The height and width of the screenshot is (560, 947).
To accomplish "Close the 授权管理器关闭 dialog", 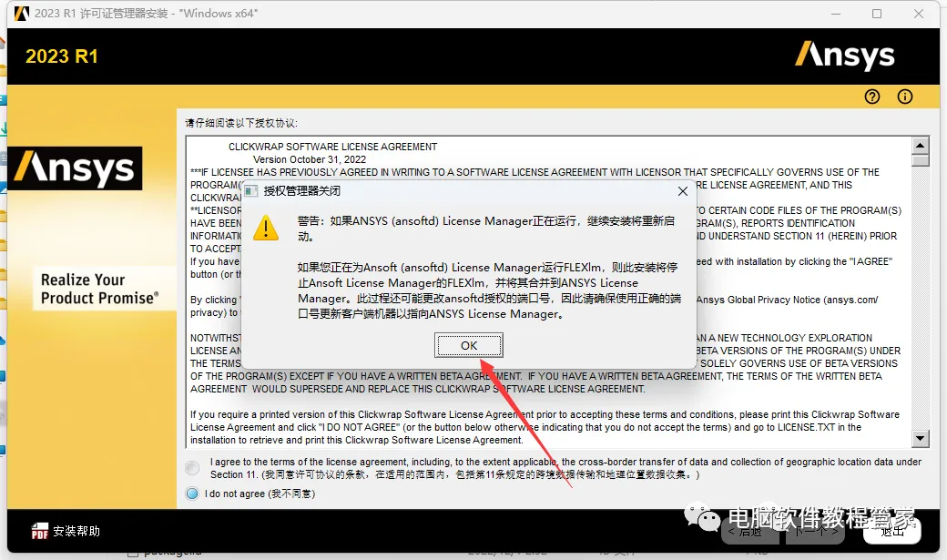I will click(x=682, y=191).
